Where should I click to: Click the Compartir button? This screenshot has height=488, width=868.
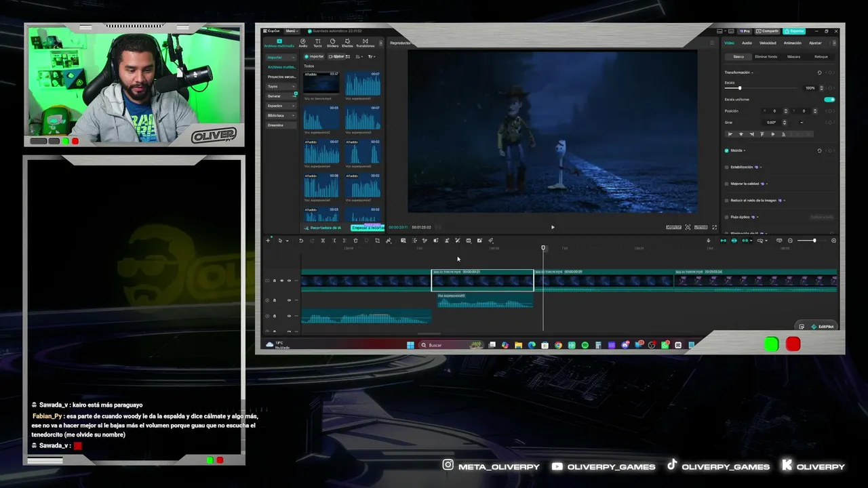[768, 31]
